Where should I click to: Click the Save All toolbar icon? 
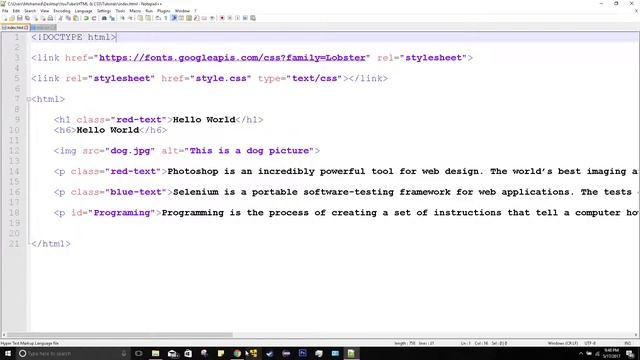(x=27, y=18)
